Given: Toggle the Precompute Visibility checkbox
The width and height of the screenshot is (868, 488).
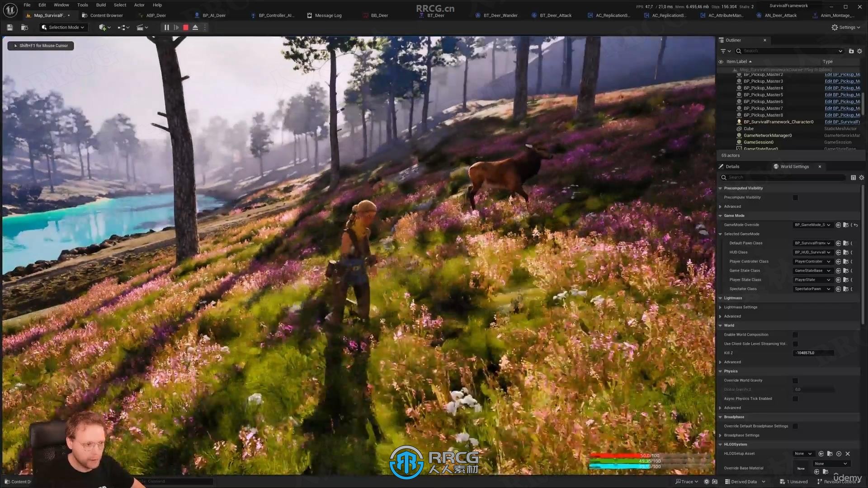Looking at the screenshot, I should point(795,197).
